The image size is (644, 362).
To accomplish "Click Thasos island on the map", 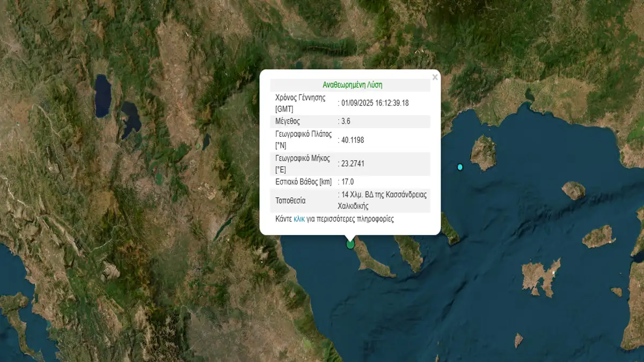I will (x=484, y=152).
